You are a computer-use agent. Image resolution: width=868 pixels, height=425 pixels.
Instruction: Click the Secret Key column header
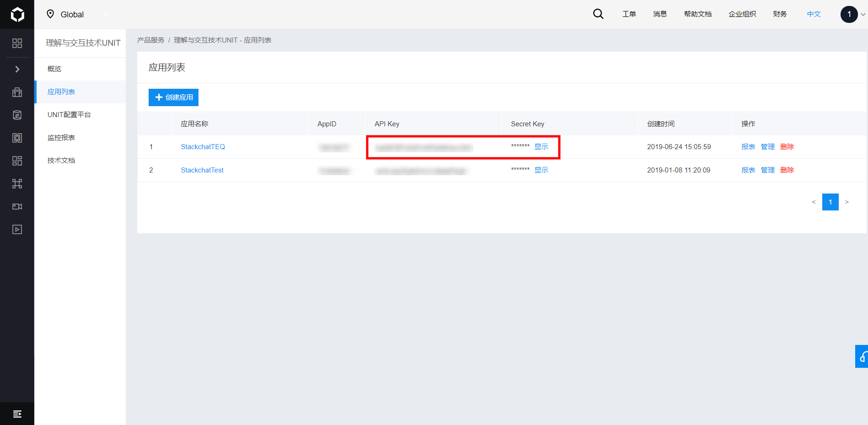point(527,124)
